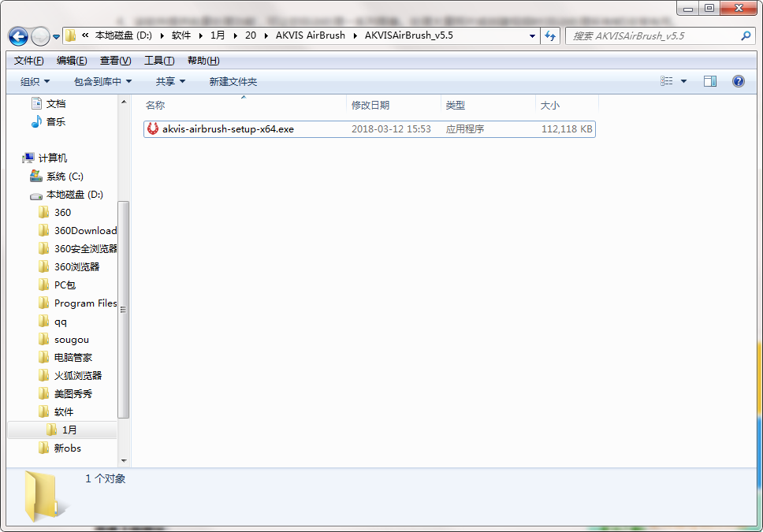Screen dimensions: 763x532
Task: Open the 电脑管家 folder in the tree
Action: coord(65,357)
